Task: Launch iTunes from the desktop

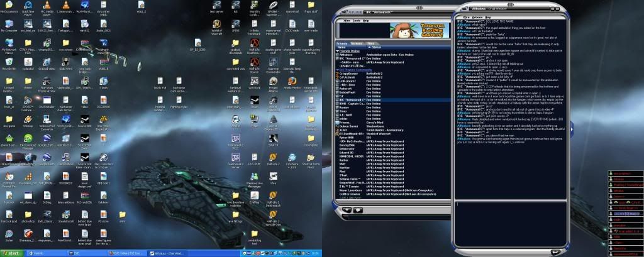Action: pos(104,82)
